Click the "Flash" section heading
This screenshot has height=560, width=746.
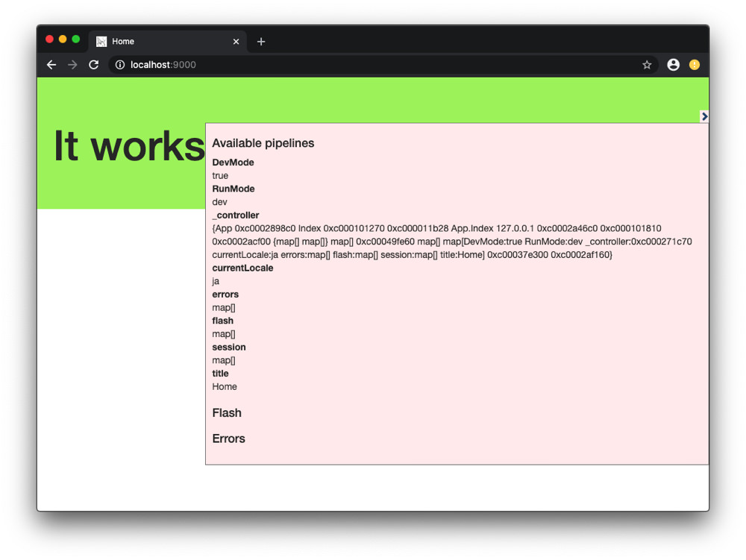pos(226,412)
